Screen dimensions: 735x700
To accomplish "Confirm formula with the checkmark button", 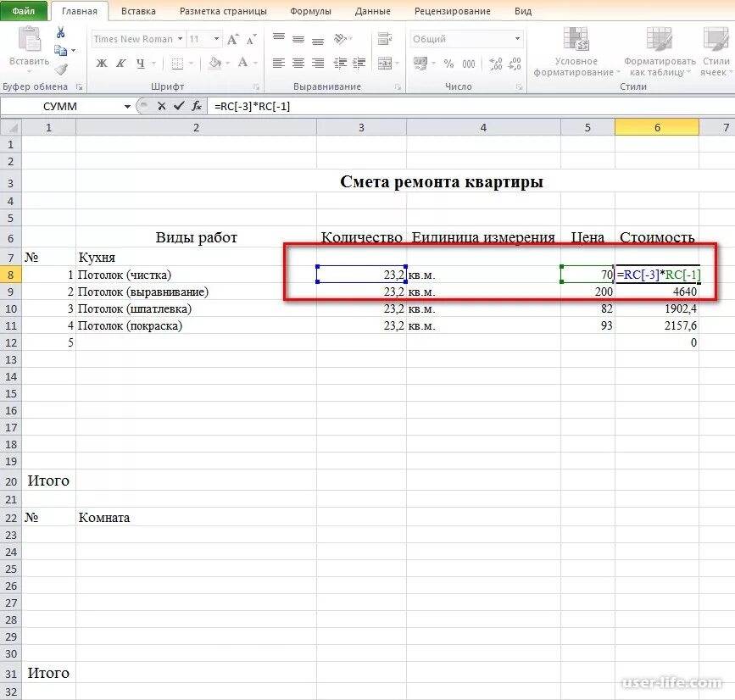I will pyautogui.click(x=179, y=107).
